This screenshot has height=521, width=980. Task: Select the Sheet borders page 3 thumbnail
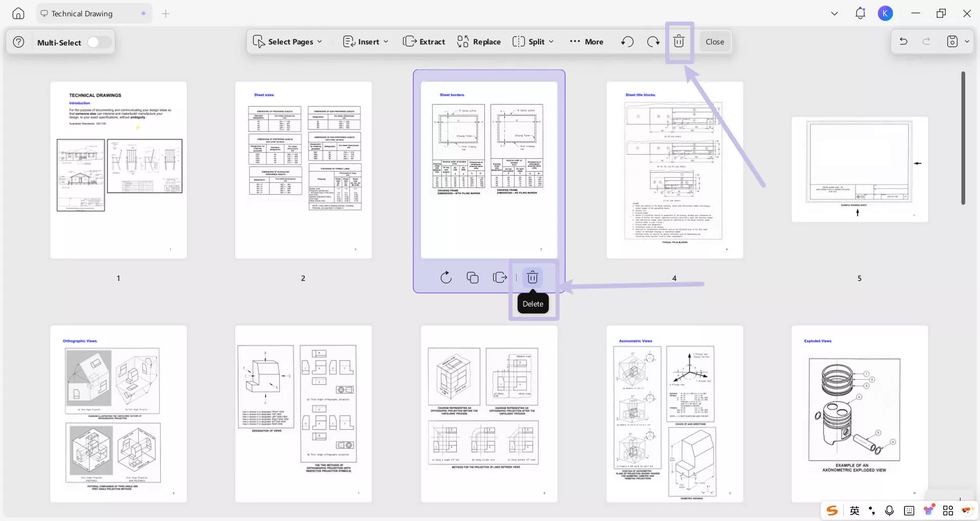click(489, 170)
